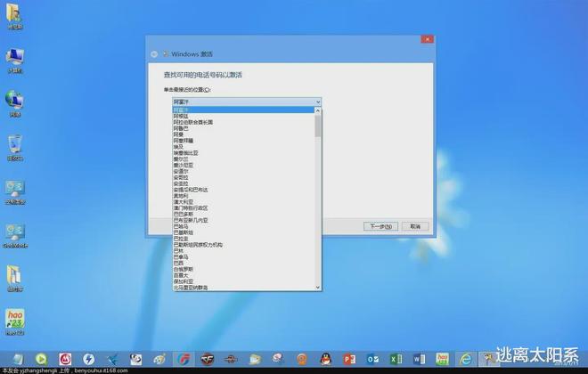Choose 巴西 from the location list
Image resolution: width=588 pixels, height=374 pixels.
(243, 263)
